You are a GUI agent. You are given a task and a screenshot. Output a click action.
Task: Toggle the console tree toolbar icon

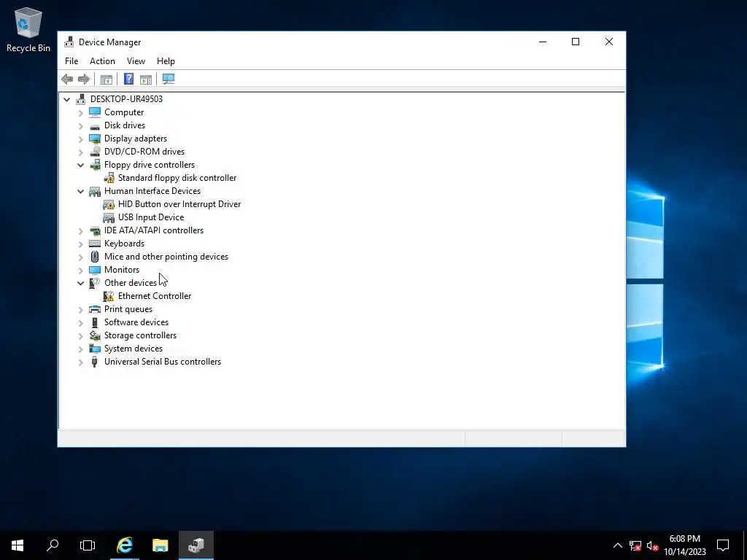pyautogui.click(x=107, y=79)
